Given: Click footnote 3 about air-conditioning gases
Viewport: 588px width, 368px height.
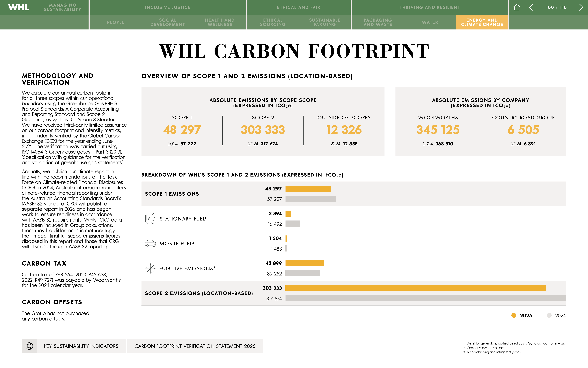Looking at the screenshot, I should 492,352.
